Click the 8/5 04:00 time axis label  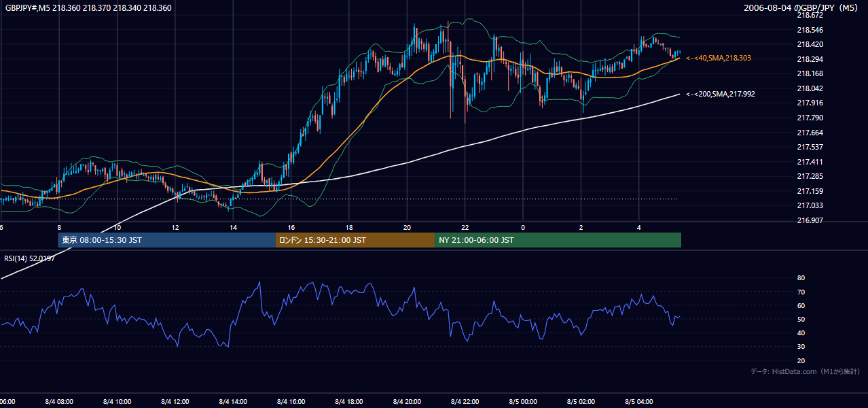click(x=639, y=402)
